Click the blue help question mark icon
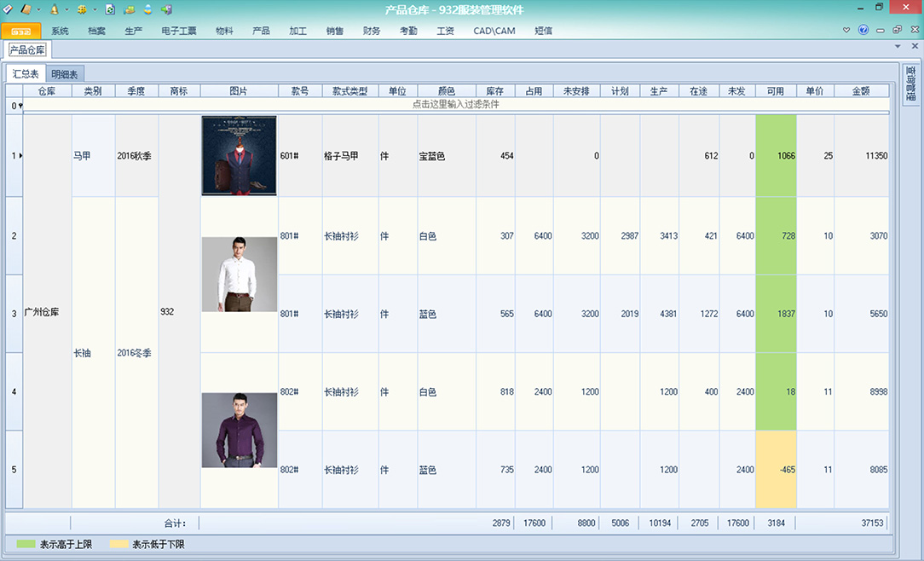This screenshot has width=924, height=561. click(863, 30)
